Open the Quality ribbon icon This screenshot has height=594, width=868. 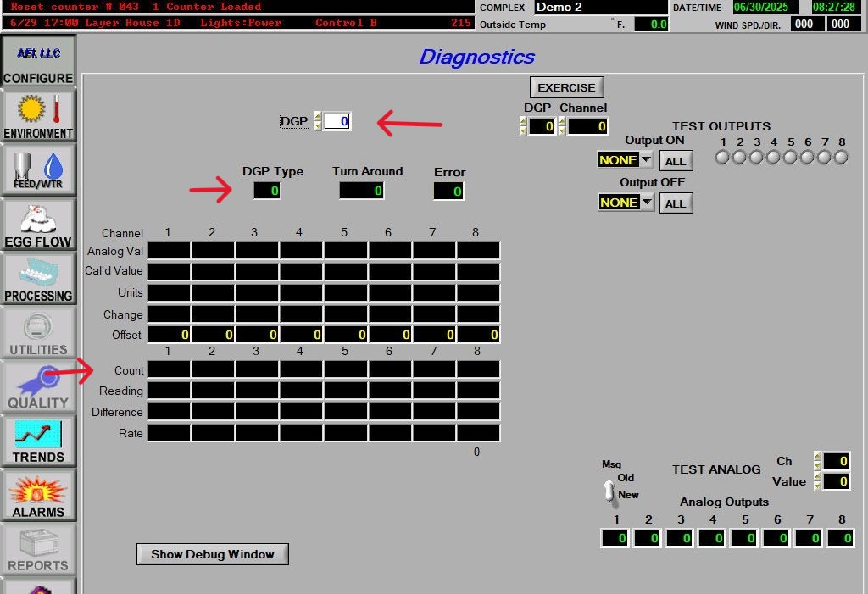(38, 386)
